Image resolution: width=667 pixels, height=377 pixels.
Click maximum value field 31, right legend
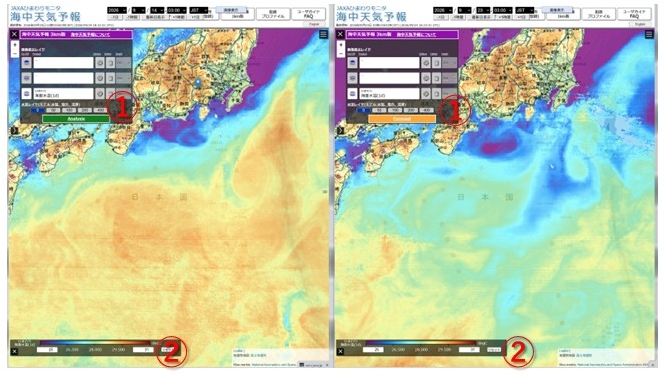point(469,350)
